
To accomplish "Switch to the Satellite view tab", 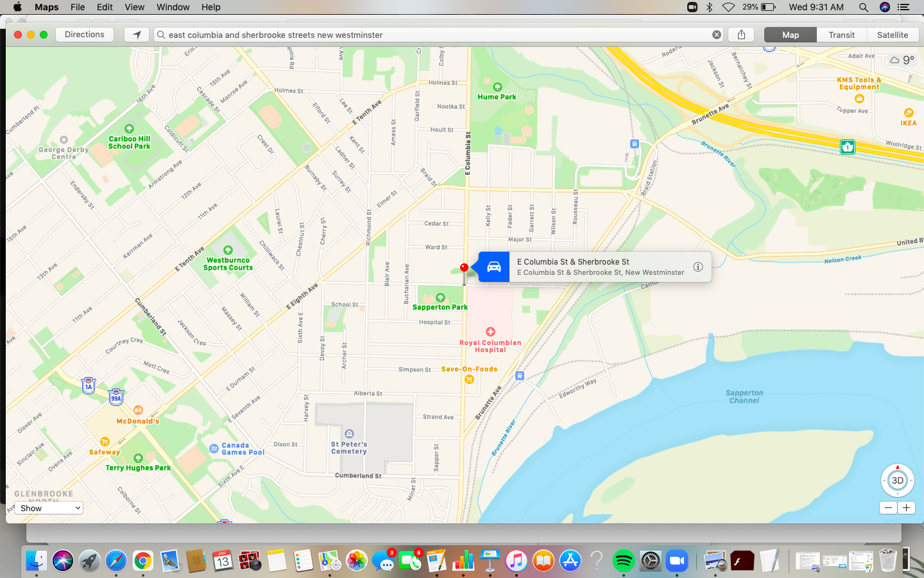I will coord(893,35).
